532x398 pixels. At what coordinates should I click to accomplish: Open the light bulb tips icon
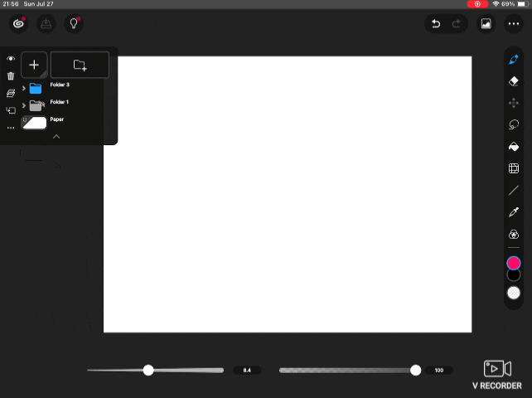pos(74,24)
